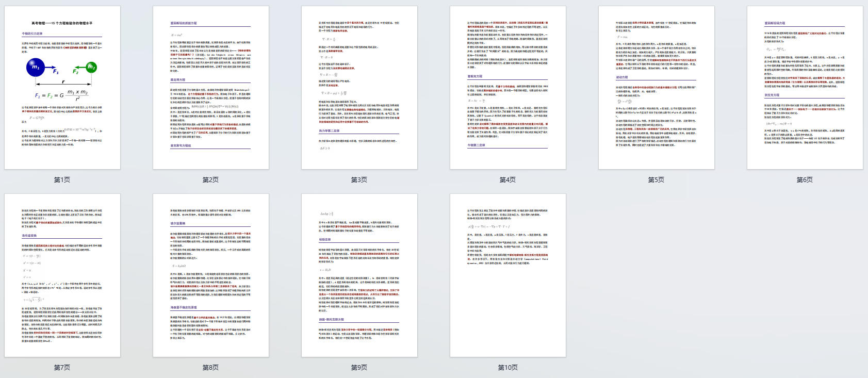The height and width of the screenshot is (378, 868).
Task: Click the page 4 thumbnail preview
Action: click(x=508, y=88)
